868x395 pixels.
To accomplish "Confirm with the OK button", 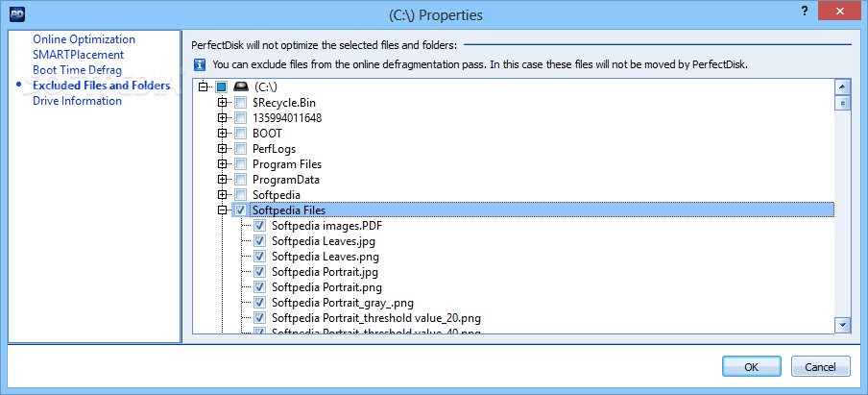I will point(751,367).
